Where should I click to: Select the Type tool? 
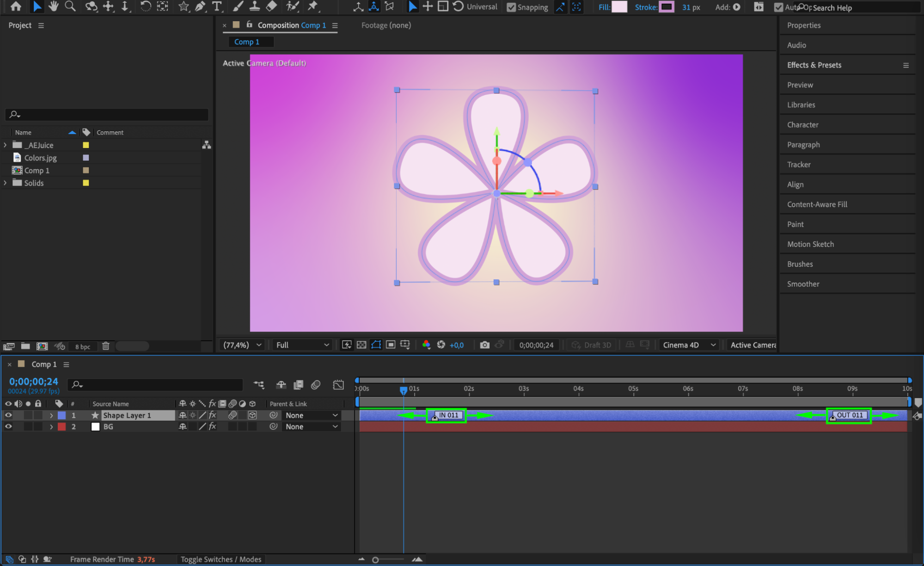click(x=216, y=6)
